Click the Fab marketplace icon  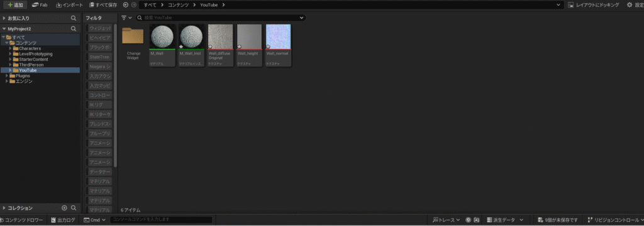[x=35, y=5]
